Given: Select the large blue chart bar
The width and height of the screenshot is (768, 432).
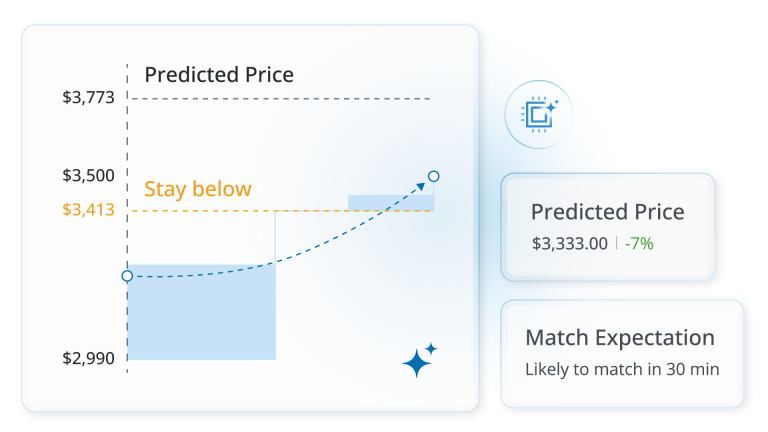Looking at the screenshot, I should tap(202, 312).
